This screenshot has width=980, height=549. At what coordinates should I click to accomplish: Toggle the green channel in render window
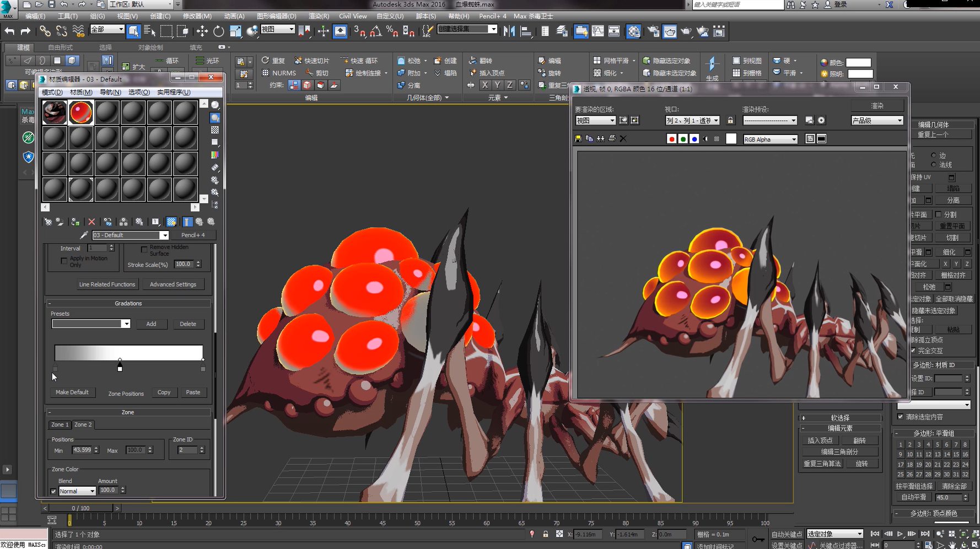point(683,139)
